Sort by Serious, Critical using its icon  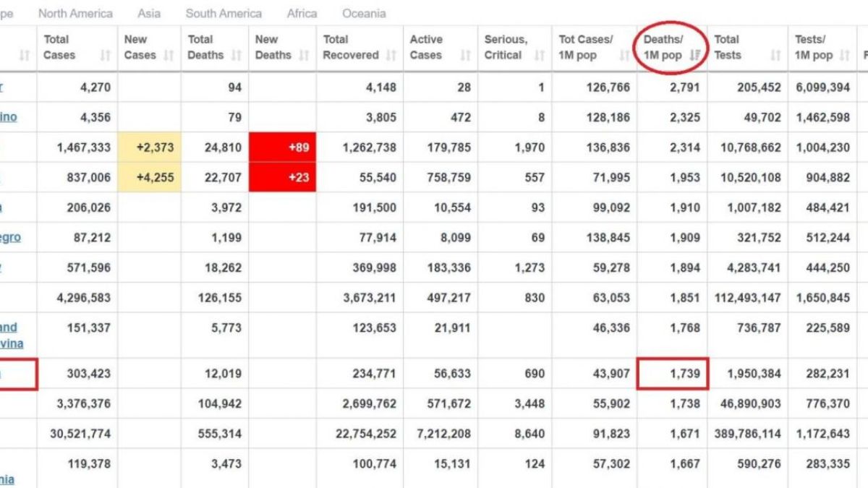540,55
